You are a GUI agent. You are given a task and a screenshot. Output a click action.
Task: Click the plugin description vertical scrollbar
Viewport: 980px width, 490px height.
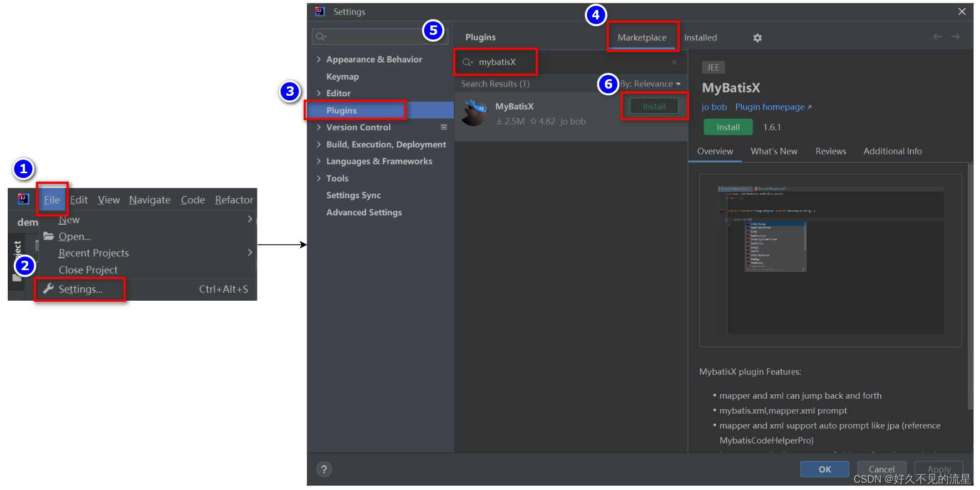click(x=970, y=286)
